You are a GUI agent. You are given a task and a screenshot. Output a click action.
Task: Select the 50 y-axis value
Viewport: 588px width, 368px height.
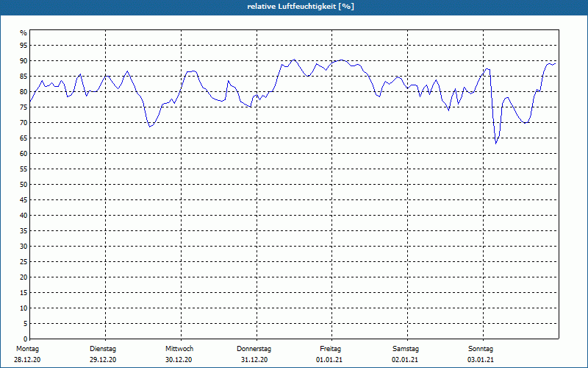(x=24, y=185)
